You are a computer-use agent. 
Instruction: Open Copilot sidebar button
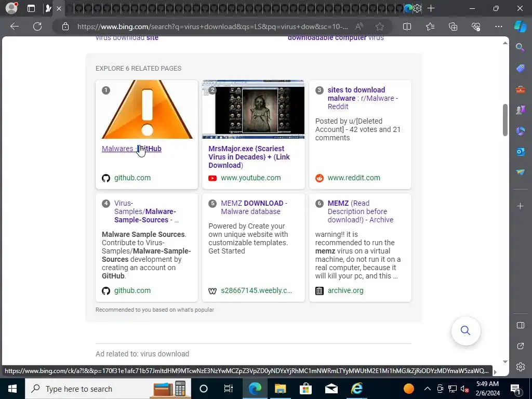[520, 26]
